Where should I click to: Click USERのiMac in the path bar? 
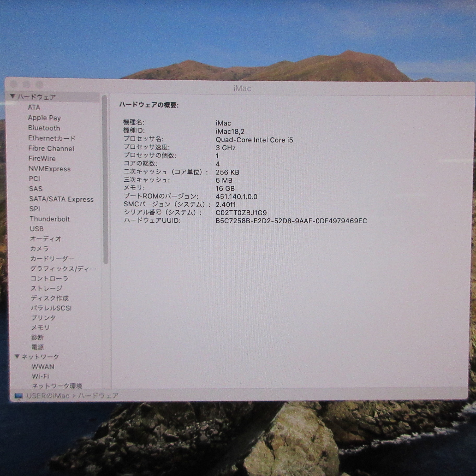click(48, 396)
